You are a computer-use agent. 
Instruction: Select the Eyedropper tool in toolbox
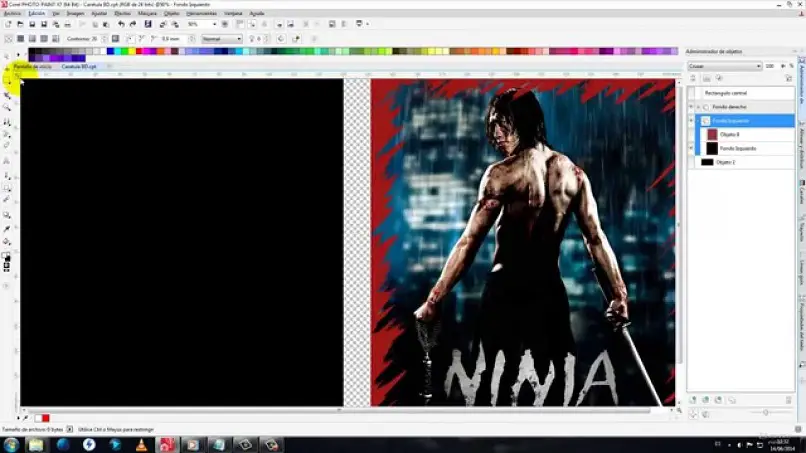[x=7, y=228]
